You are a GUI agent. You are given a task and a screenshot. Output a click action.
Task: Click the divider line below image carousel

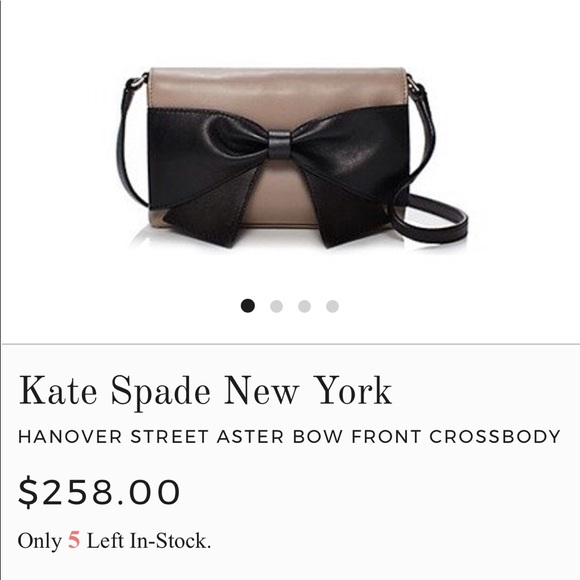pyautogui.click(x=291, y=344)
